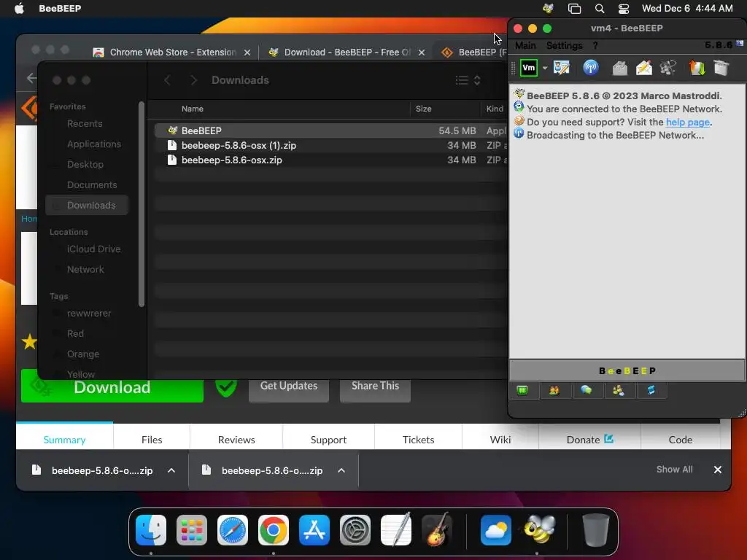Select the green activity tab at BeeBEEP bottom
Screen dimensions: 747x560
(522, 391)
